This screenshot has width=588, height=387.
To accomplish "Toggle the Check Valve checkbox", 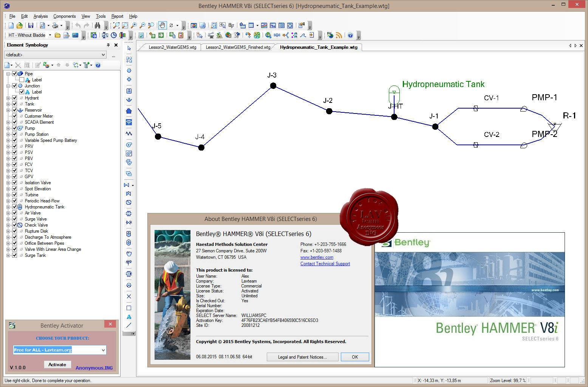I will point(15,225).
